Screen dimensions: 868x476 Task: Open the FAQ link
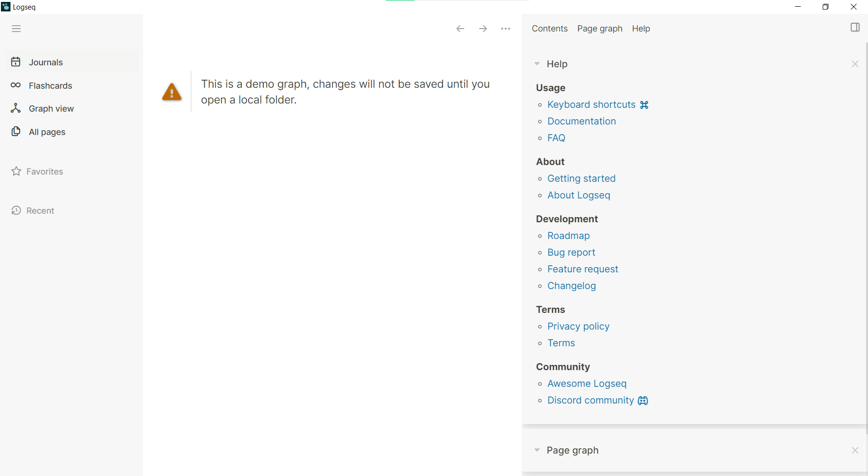click(x=556, y=138)
